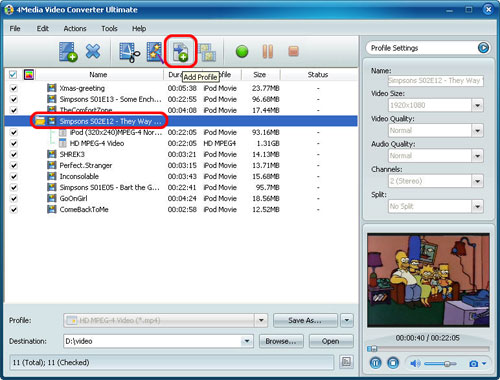Open the Video Quality dropdown
The width and height of the screenshot is (500, 380).
pos(477,131)
